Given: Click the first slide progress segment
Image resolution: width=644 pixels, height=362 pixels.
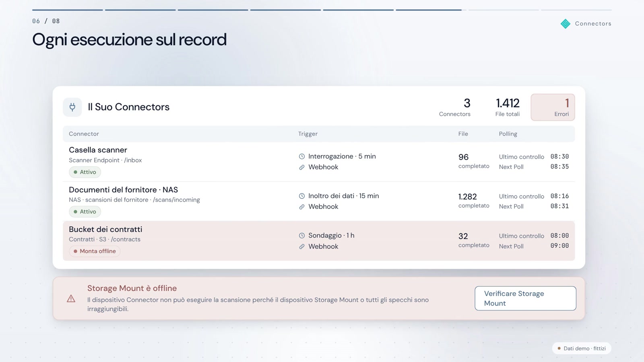Looking at the screenshot, I should tap(68, 10).
